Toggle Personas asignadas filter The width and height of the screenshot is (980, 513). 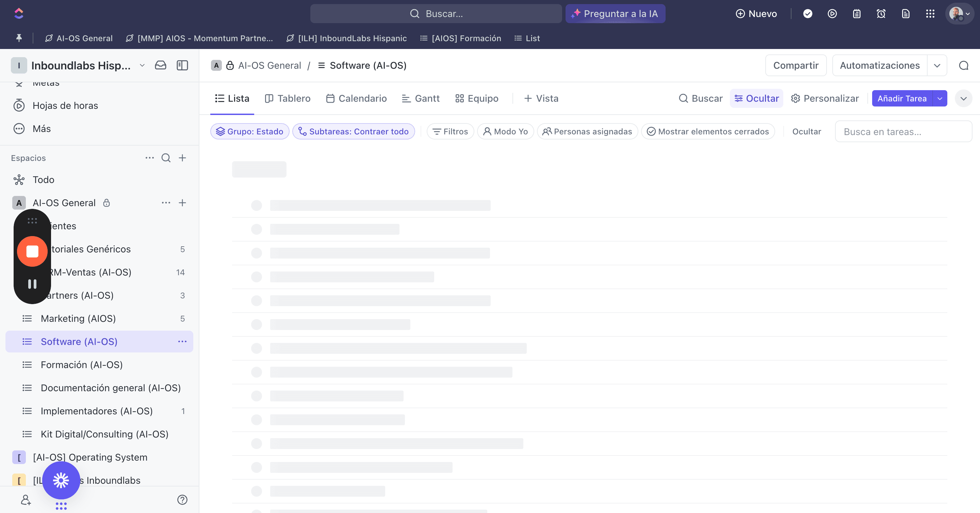click(x=587, y=132)
